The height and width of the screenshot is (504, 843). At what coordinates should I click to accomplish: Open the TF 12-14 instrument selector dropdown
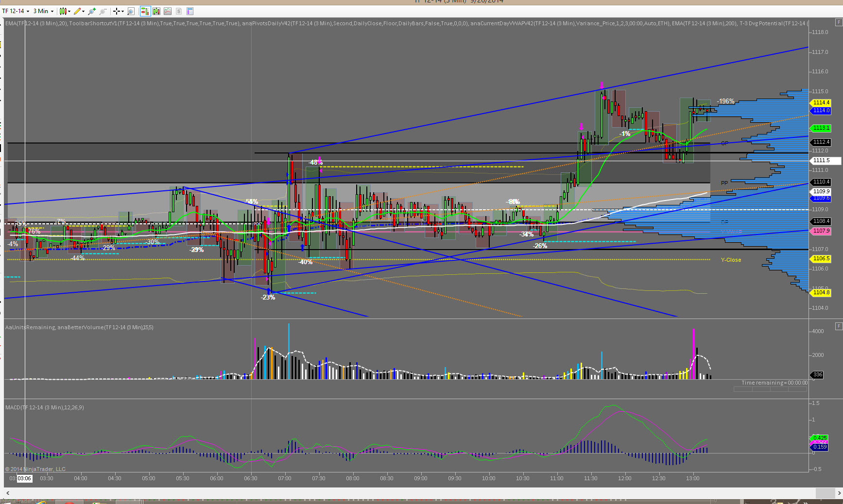[x=16, y=11]
